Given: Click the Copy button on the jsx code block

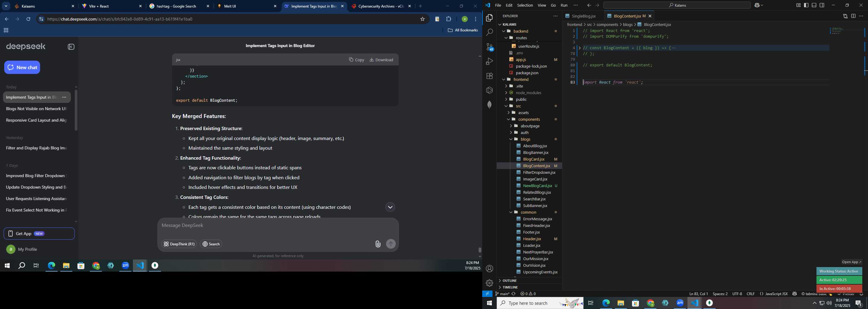Looking at the screenshot, I should pos(357,60).
